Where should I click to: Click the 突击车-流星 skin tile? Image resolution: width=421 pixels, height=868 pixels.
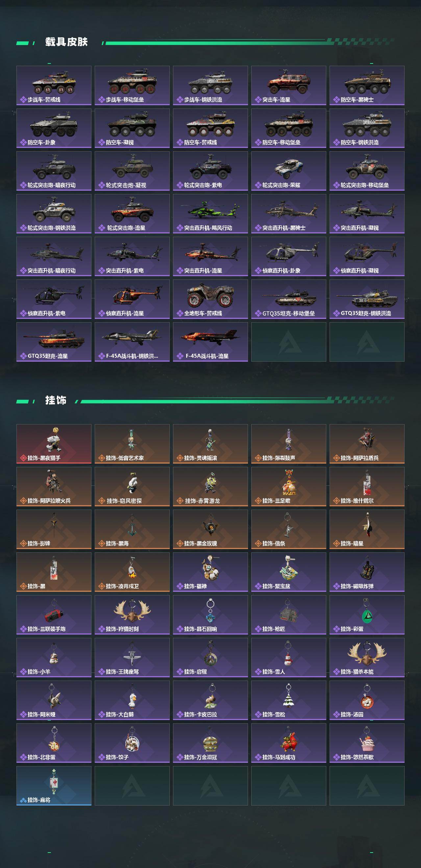coord(288,85)
